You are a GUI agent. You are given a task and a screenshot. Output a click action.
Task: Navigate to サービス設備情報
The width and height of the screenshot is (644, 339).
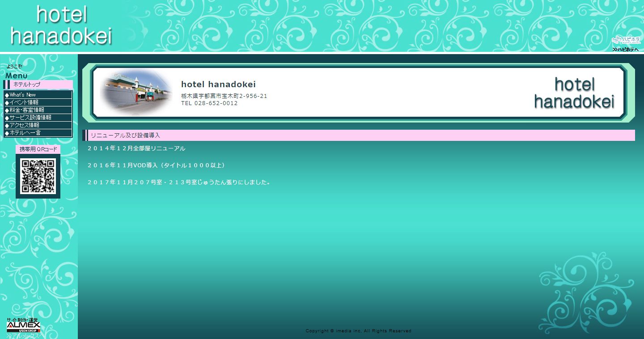click(30, 118)
